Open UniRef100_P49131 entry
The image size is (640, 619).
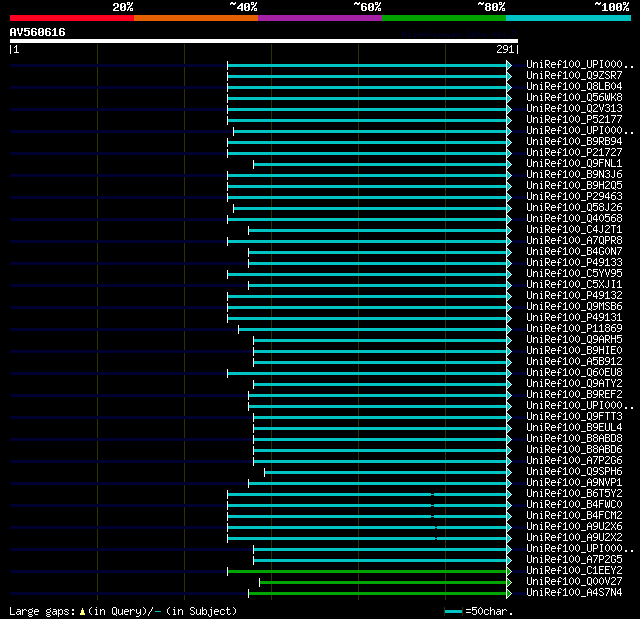[574, 318]
